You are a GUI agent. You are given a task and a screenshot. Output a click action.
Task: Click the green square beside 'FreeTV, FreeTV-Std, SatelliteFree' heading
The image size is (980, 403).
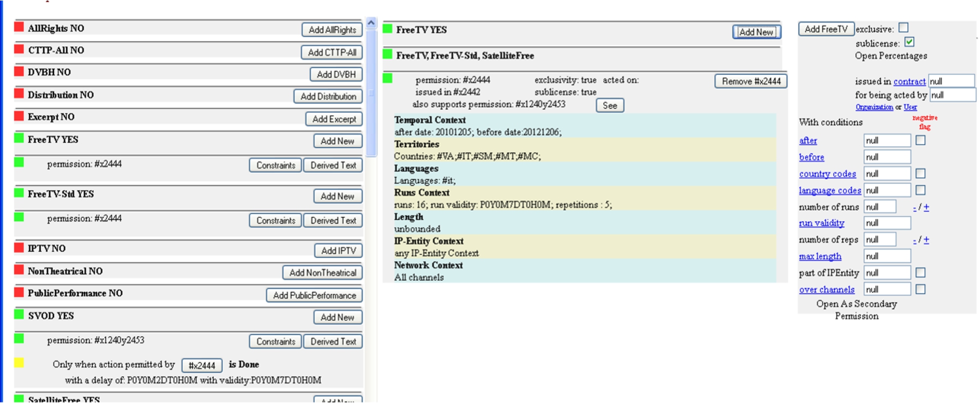coord(387,54)
